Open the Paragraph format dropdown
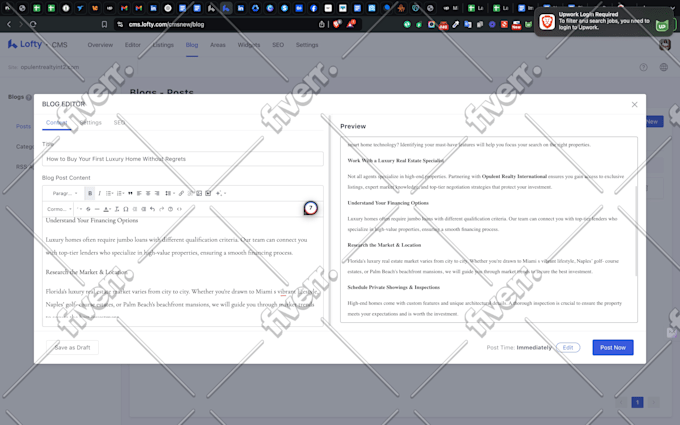Image resolution: width=680 pixels, height=425 pixels. coord(65,193)
